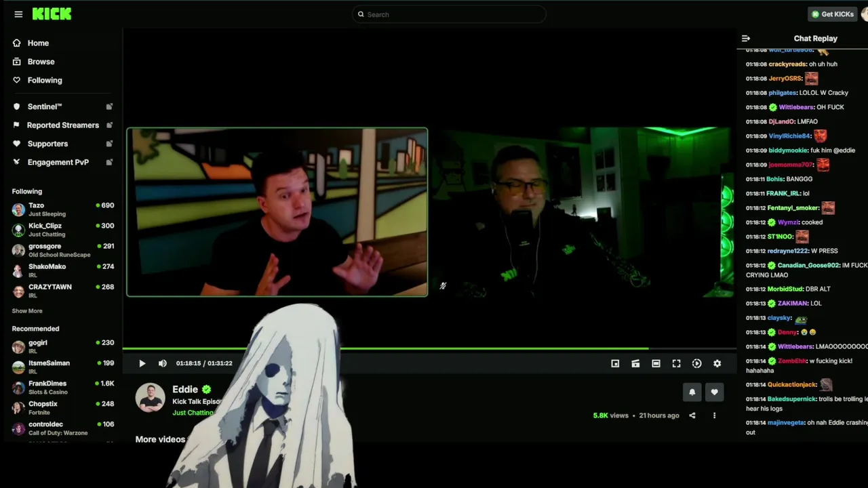Screen dimensions: 868x488
Task: Mute the video using the speaker icon
Action: click(x=163, y=364)
